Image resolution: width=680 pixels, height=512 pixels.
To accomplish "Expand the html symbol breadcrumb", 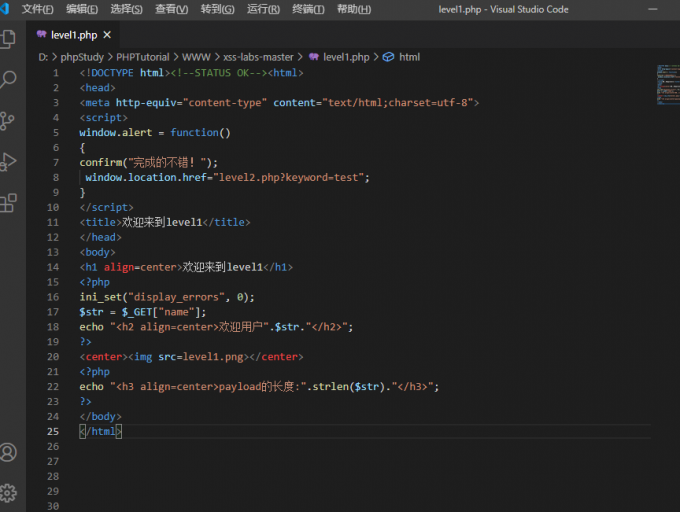I will (409, 57).
